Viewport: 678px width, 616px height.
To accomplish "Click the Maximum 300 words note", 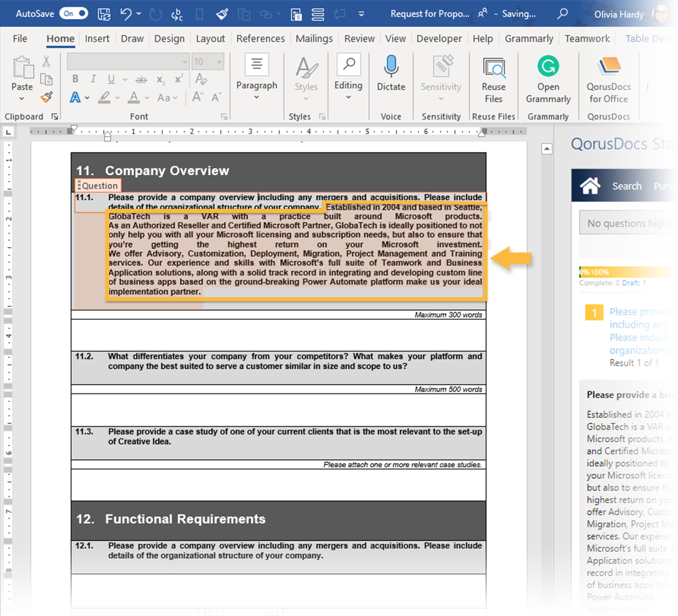I will pyautogui.click(x=448, y=315).
